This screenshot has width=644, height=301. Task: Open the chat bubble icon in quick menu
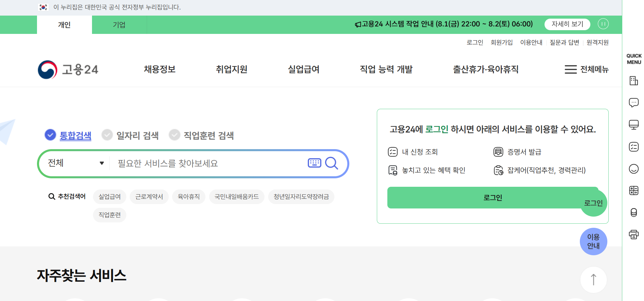pos(633,102)
